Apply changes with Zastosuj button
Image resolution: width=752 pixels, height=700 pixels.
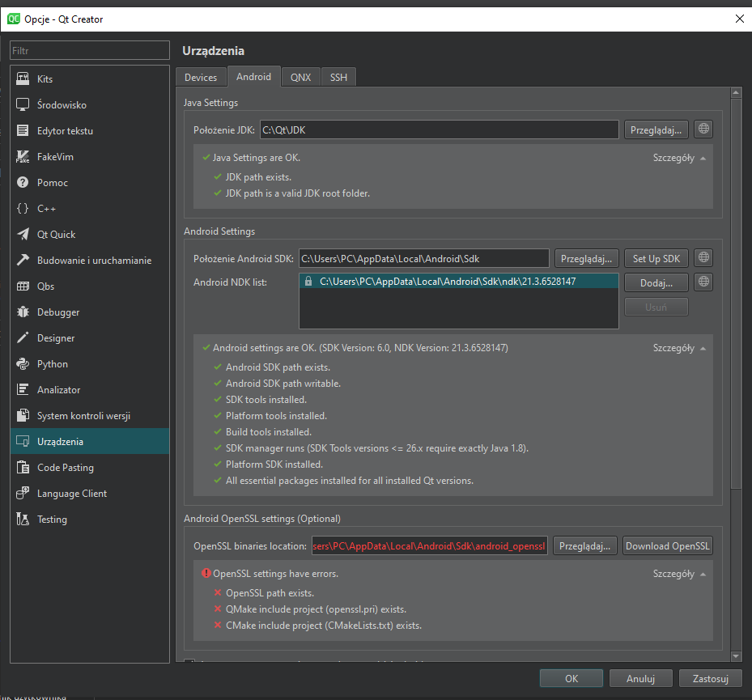click(711, 678)
